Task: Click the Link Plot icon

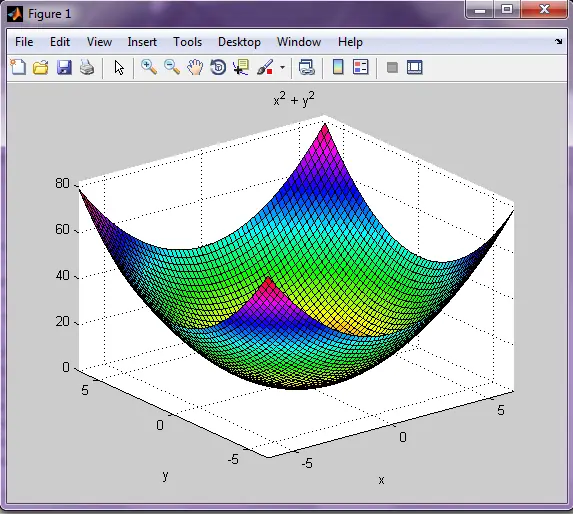Action: point(307,68)
